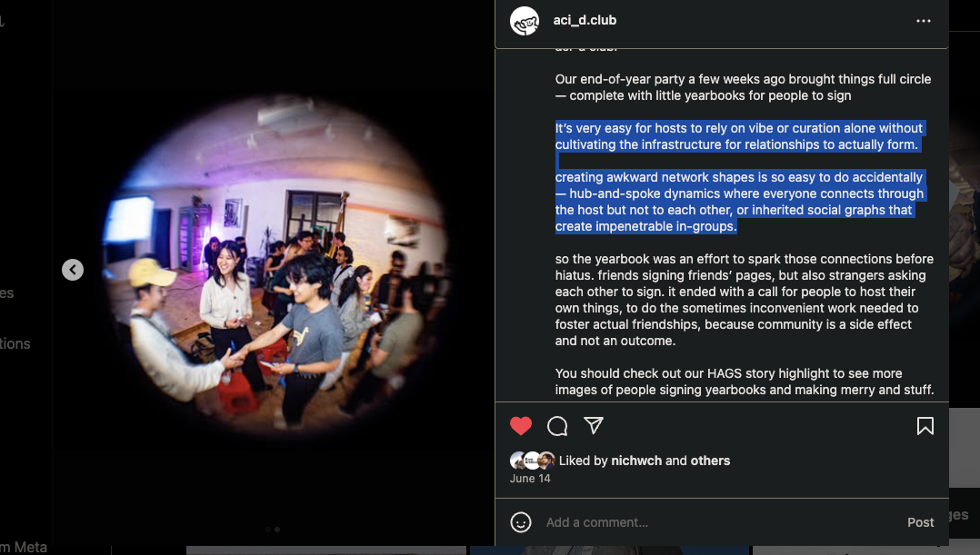Share post using paper plane icon

593,425
